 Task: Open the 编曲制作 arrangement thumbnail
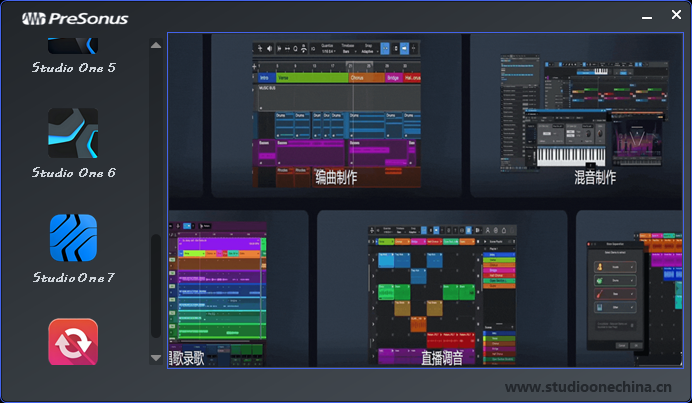(336, 115)
